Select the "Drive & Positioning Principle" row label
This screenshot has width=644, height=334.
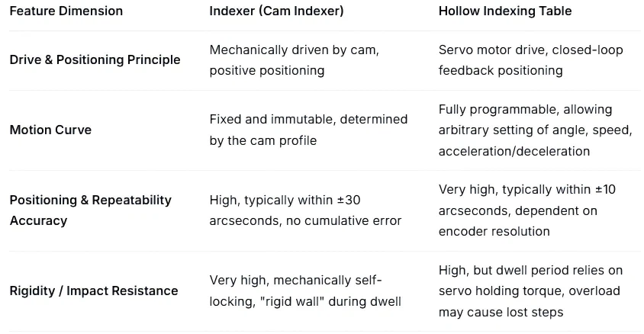point(95,59)
